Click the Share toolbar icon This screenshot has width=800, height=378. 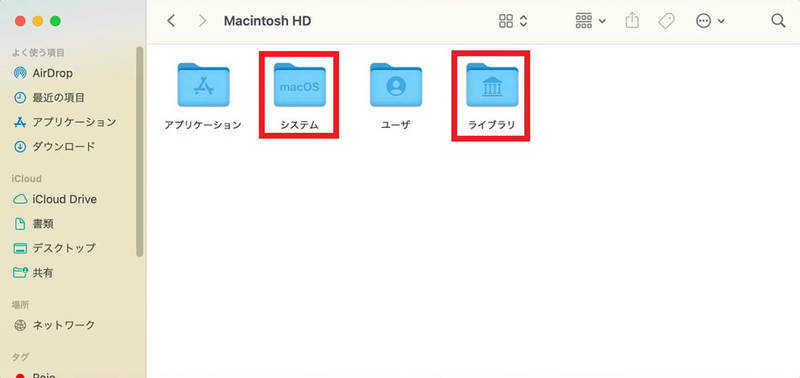coord(632,20)
